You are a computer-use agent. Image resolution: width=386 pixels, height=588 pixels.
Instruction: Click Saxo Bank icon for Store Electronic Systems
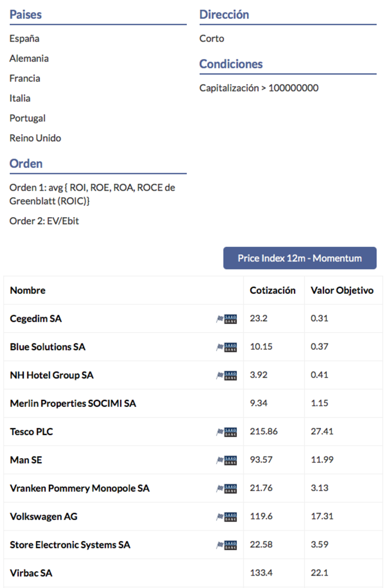click(x=227, y=545)
